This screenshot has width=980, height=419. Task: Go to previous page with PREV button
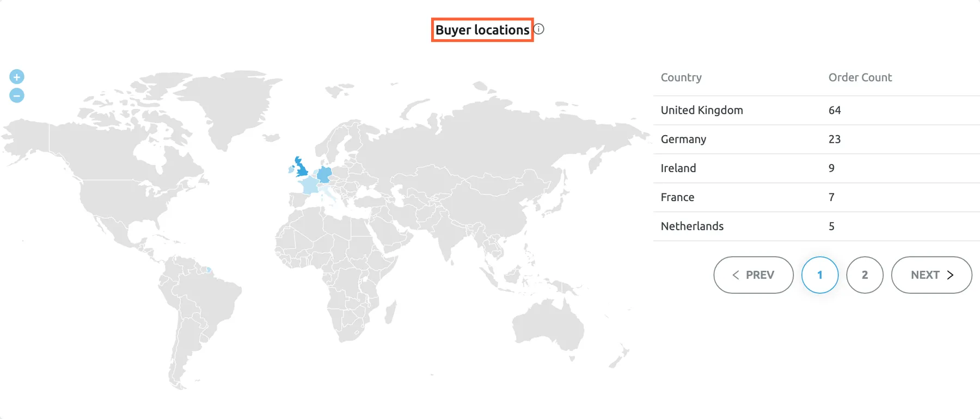754,275
